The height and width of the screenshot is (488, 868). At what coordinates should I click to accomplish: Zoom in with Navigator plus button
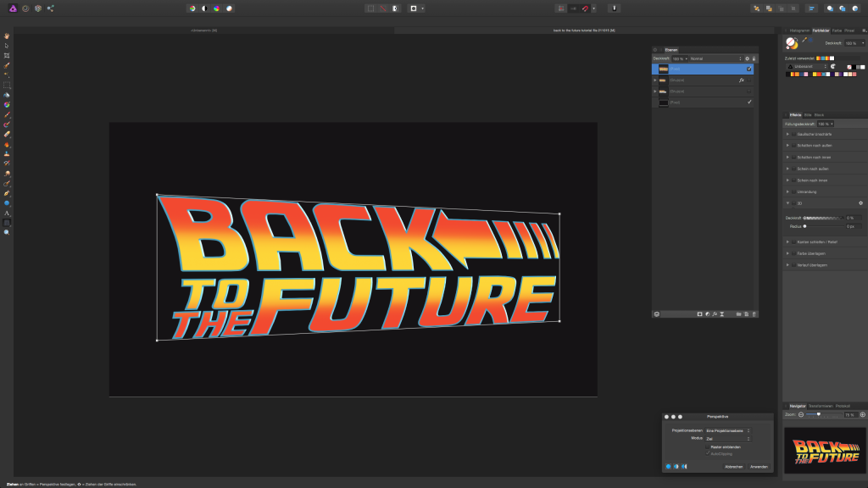[862, 414]
